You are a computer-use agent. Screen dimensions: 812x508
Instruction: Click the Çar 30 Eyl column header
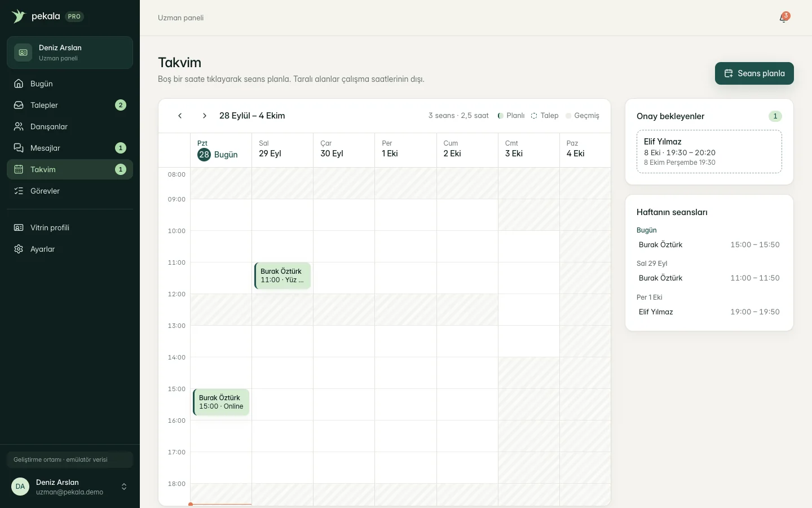pyautogui.click(x=344, y=150)
